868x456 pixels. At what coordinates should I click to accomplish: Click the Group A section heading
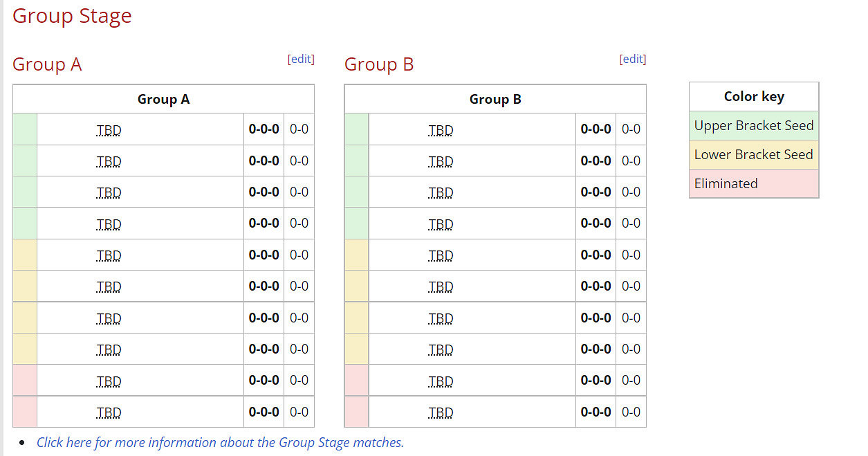(47, 64)
